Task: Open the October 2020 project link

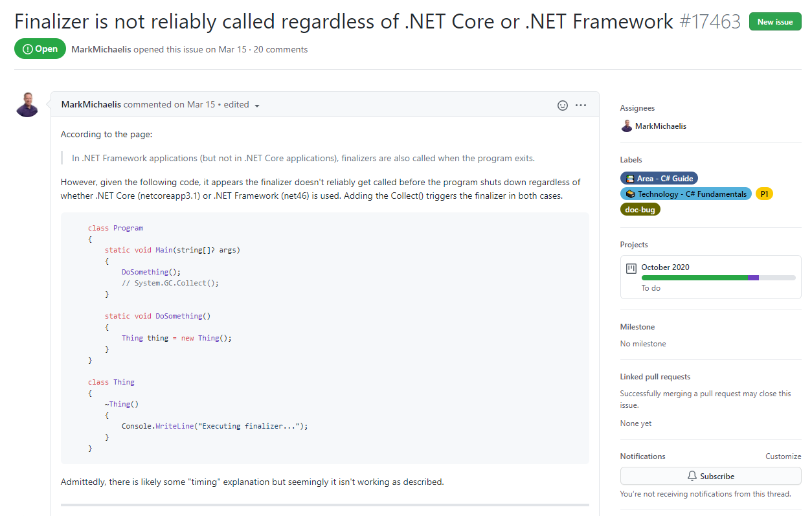Action: click(x=665, y=267)
